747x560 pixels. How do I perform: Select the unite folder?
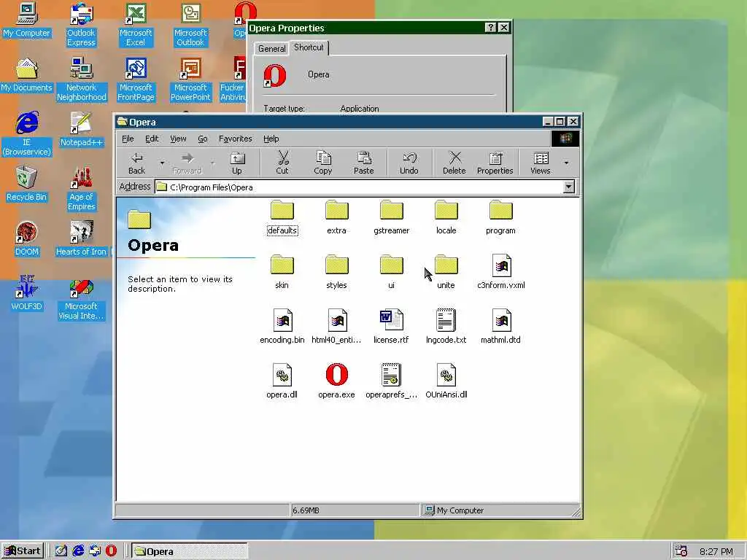(x=446, y=272)
